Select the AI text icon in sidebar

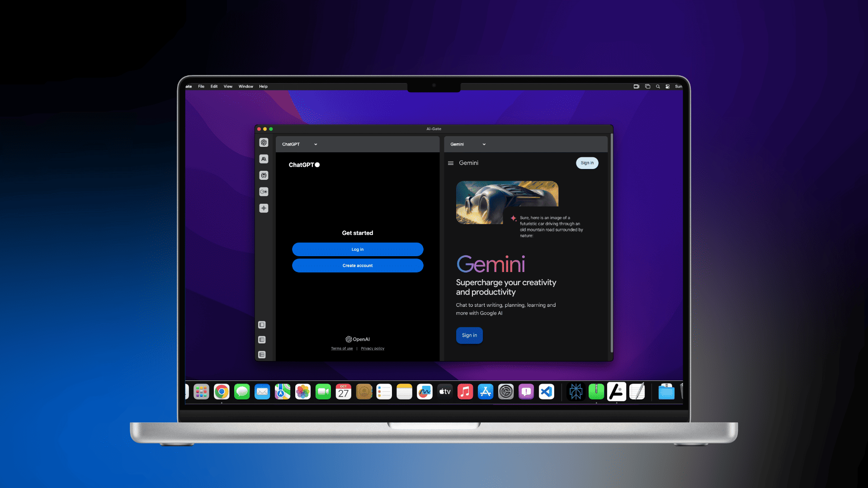(x=264, y=159)
